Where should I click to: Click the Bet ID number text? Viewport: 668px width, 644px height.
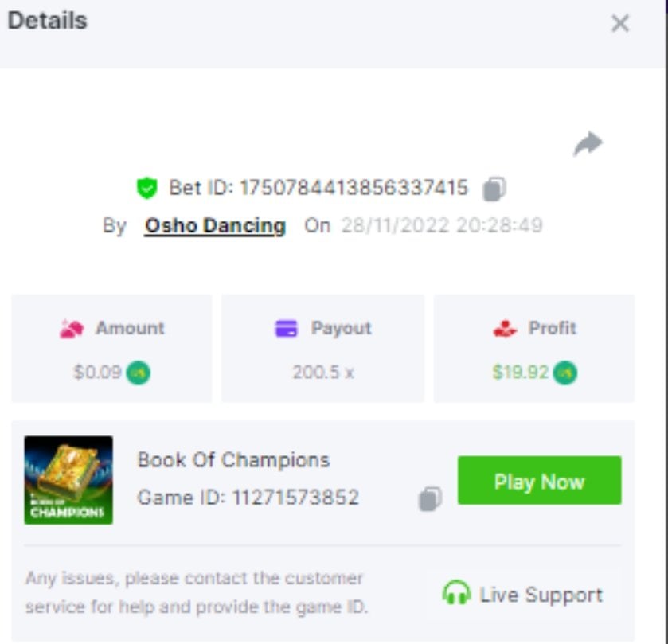pyautogui.click(x=354, y=188)
